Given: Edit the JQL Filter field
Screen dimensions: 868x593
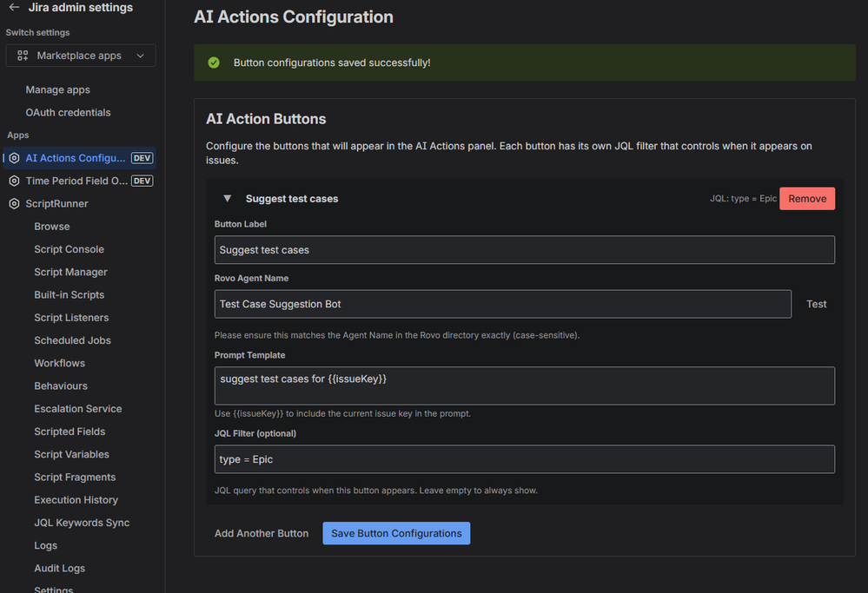Looking at the screenshot, I should [x=524, y=459].
